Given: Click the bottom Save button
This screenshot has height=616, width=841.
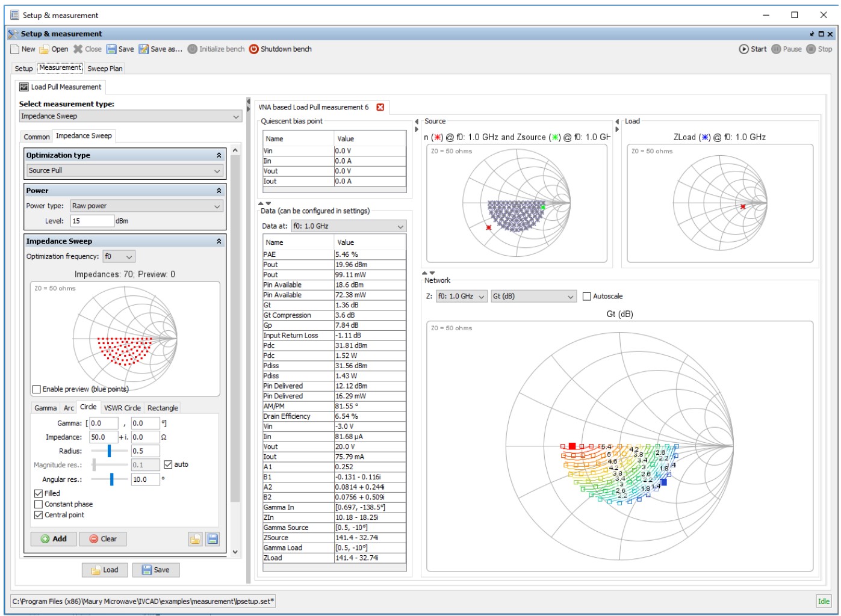Looking at the screenshot, I should pos(156,570).
